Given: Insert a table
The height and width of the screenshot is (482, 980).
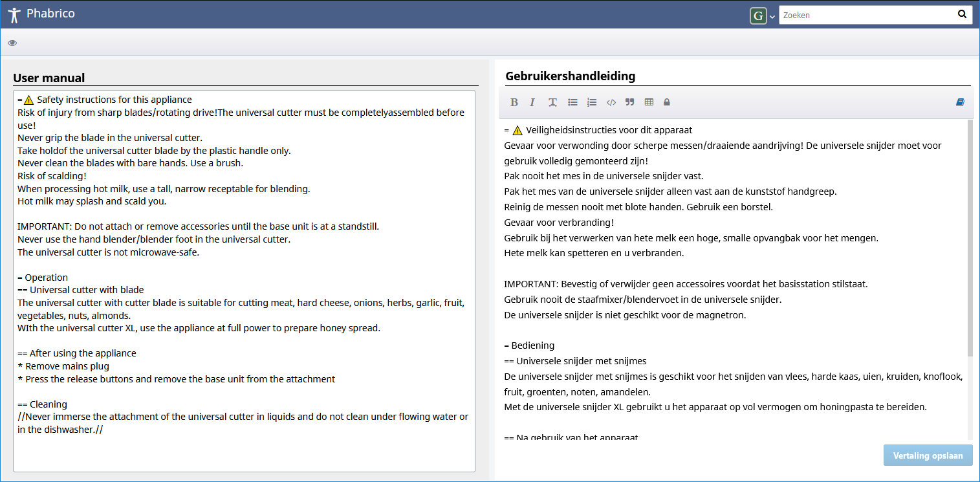Looking at the screenshot, I should pos(649,102).
